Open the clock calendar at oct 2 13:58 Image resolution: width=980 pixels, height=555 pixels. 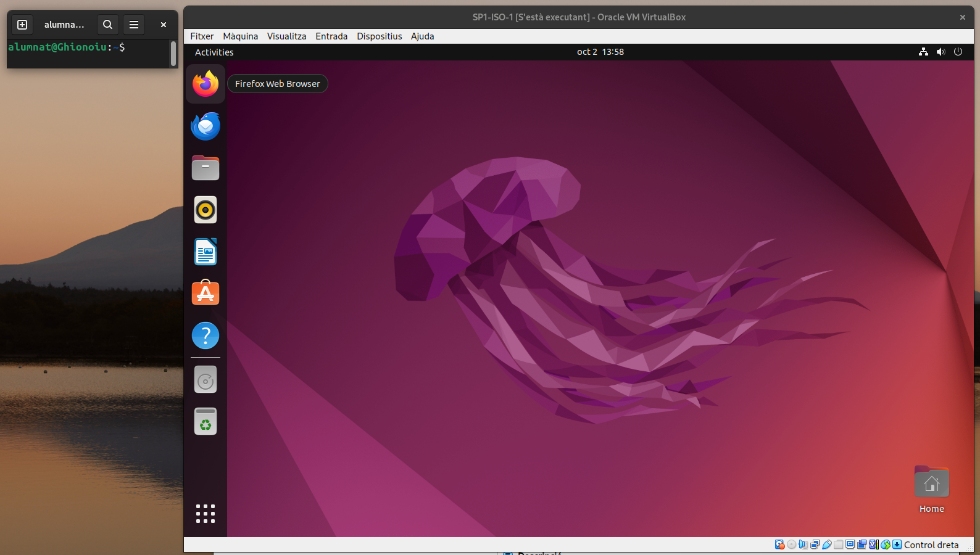click(600, 52)
